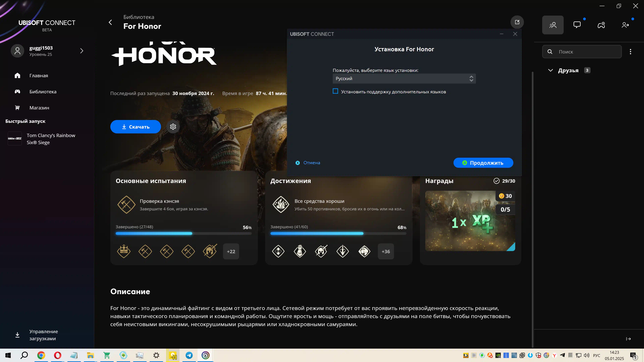Show +36 more achievements
The height and width of the screenshot is (362, 644).
click(386, 251)
